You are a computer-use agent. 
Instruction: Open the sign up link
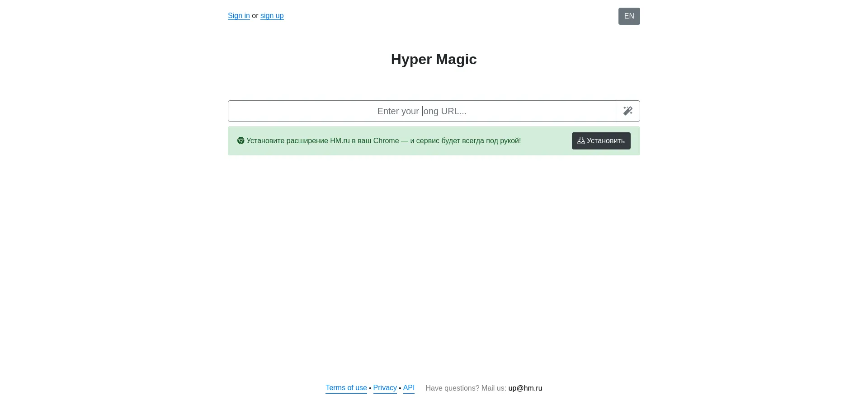(272, 16)
